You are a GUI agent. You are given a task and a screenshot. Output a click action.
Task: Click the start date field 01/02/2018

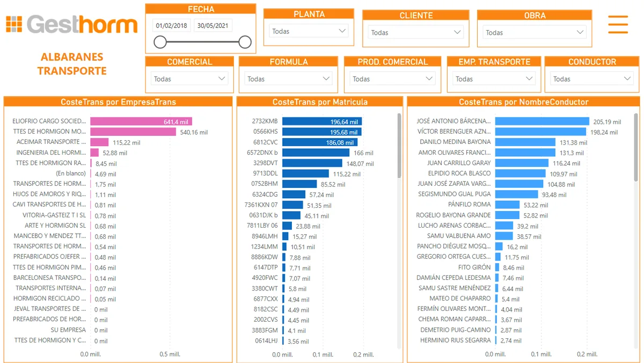pos(171,25)
